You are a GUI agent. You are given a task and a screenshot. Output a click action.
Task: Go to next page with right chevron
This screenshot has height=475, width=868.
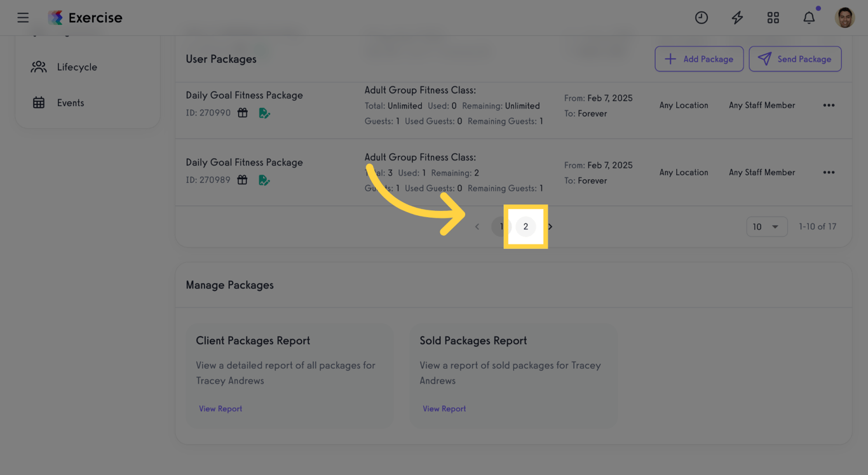tap(550, 226)
